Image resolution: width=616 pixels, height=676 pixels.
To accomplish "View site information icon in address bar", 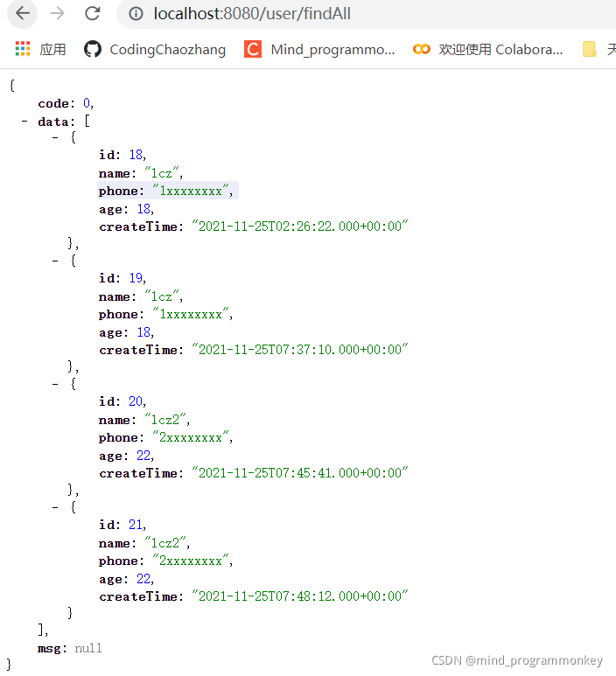I will [x=136, y=14].
